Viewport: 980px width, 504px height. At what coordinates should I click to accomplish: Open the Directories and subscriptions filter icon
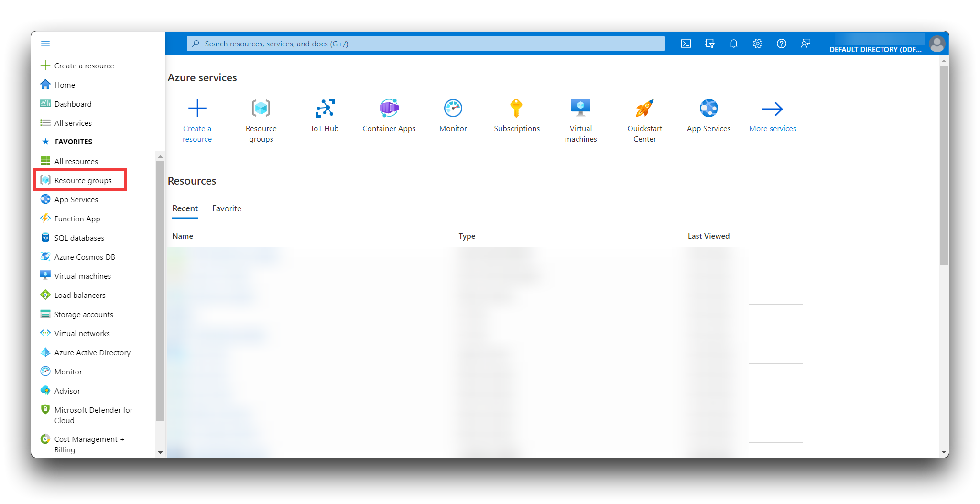click(710, 44)
